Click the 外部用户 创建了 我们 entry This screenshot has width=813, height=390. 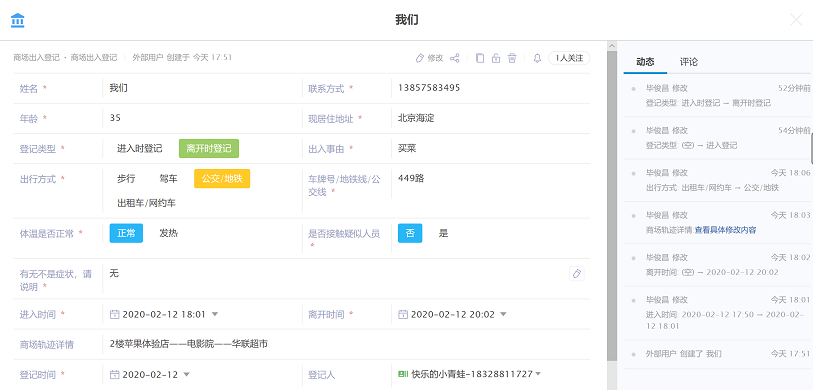(x=718, y=354)
